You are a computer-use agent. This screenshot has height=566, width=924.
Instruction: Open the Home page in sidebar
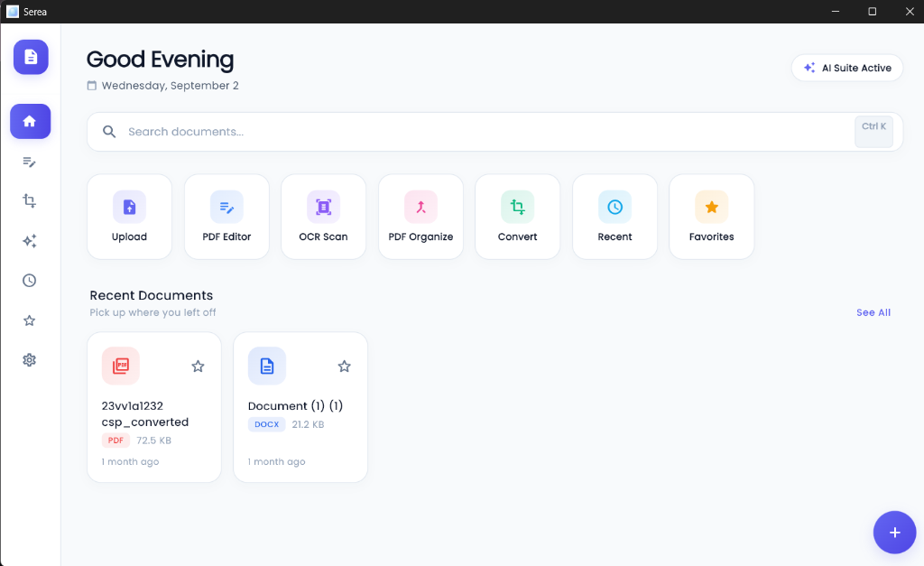30,122
